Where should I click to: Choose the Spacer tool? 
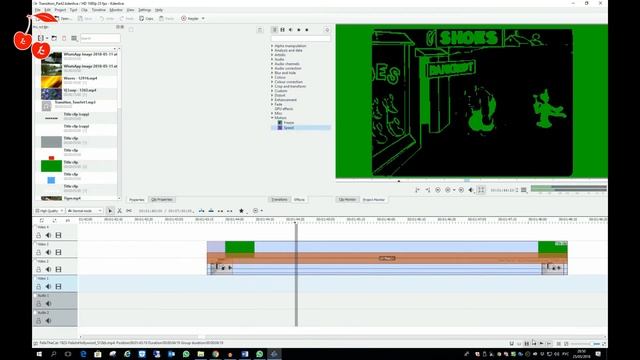(x=129, y=211)
